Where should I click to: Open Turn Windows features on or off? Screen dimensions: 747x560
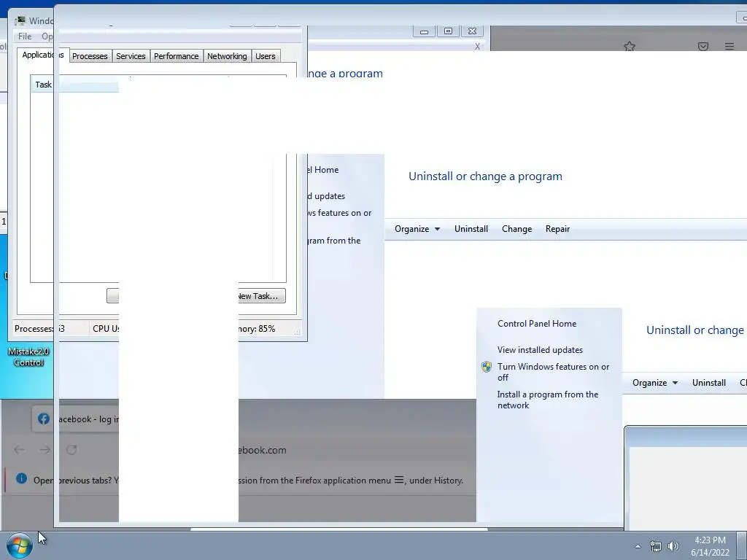(553, 372)
